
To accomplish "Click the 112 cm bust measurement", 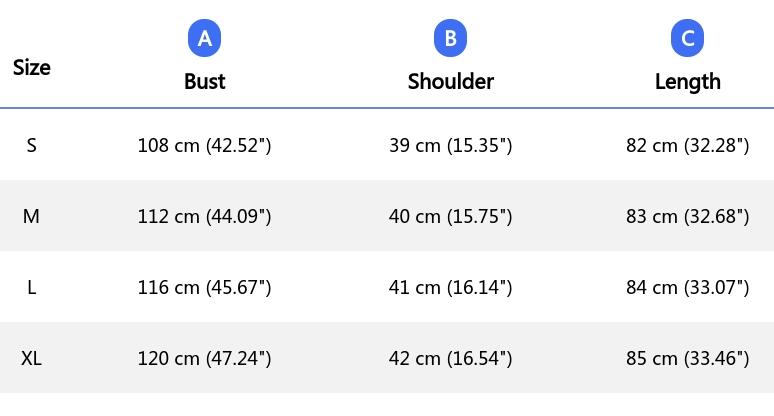I will click(204, 216).
